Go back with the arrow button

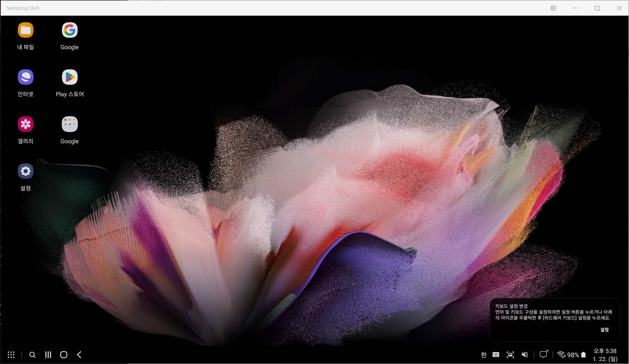pyautogui.click(x=79, y=355)
